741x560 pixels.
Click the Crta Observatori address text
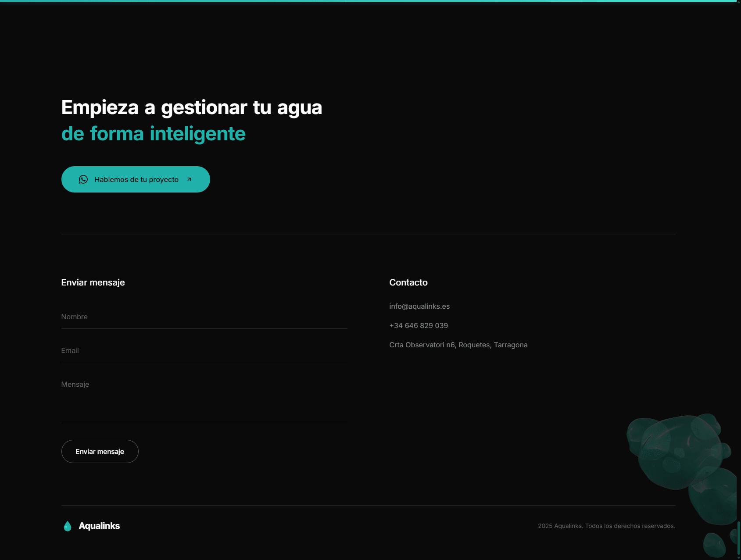coord(458,345)
